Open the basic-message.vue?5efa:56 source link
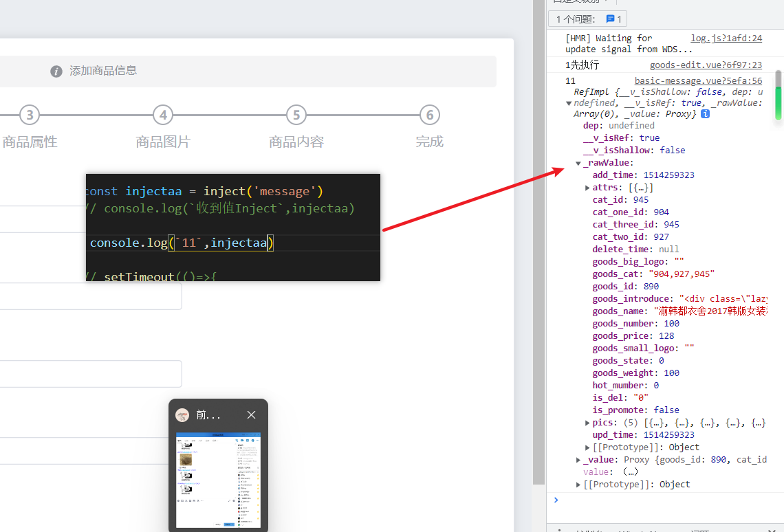The height and width of the screenshot is (532, 784). (697, 81)
